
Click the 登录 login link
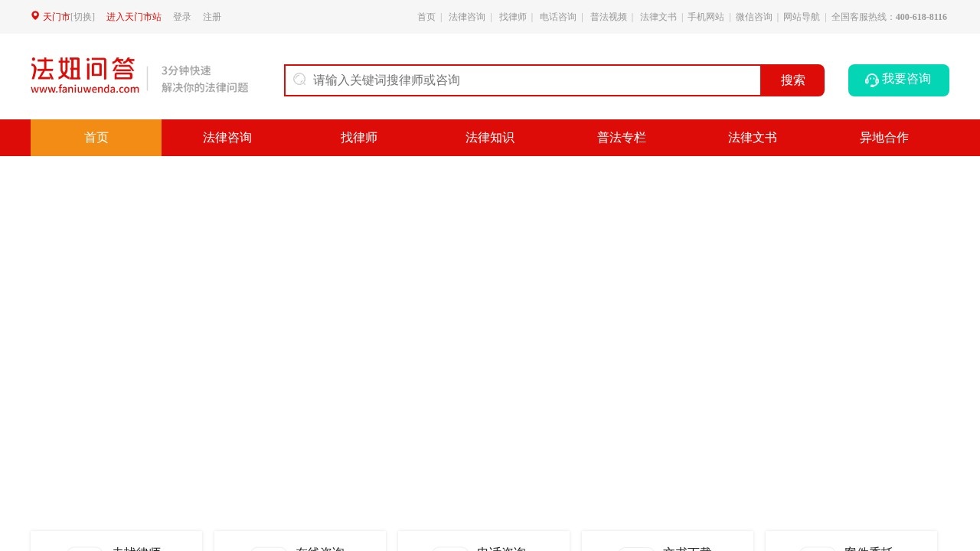[182, 17]
